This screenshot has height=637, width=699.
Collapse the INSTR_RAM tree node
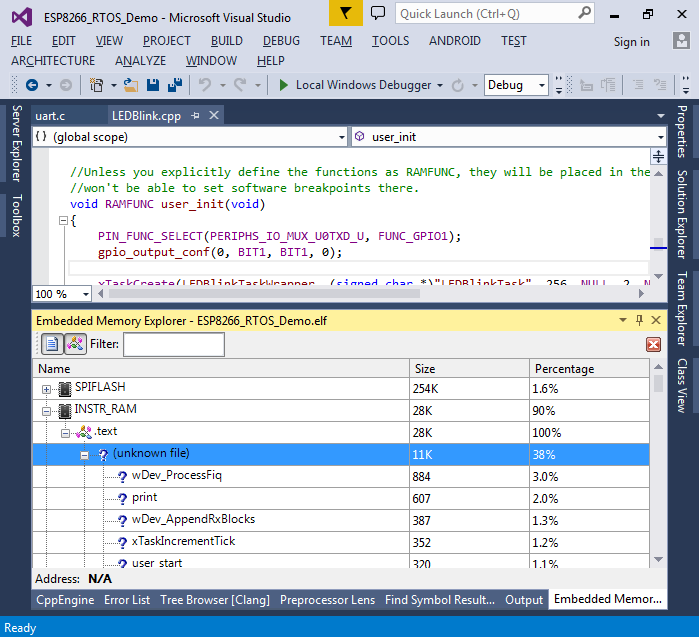point(46,411)
